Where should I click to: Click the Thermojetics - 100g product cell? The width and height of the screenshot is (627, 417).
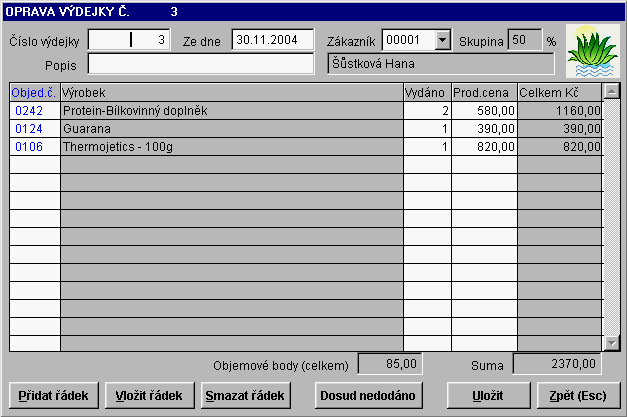tap(232, 146)
